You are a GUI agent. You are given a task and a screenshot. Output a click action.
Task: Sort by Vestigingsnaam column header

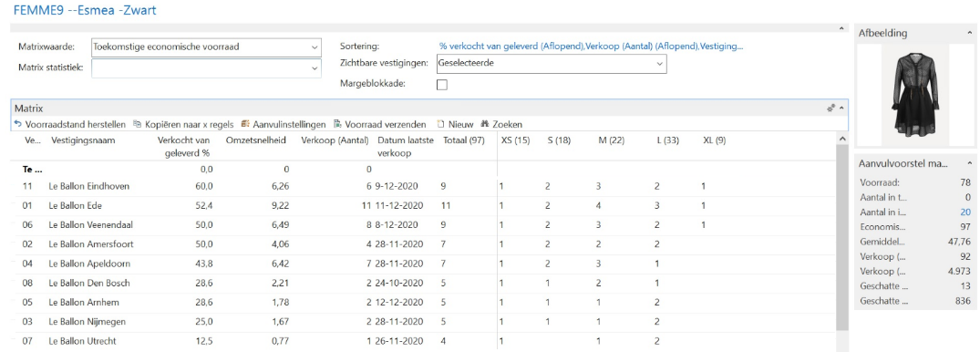click(84, 140)
